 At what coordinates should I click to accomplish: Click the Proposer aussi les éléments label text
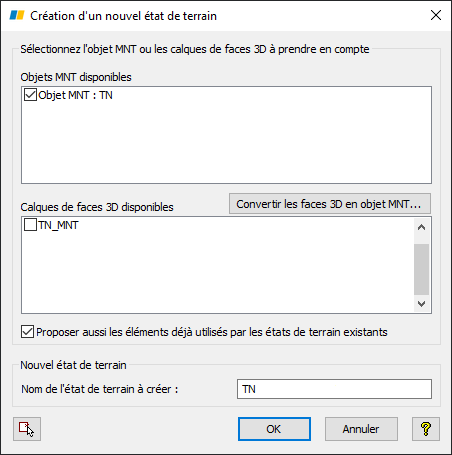click(x=212, y=332)
